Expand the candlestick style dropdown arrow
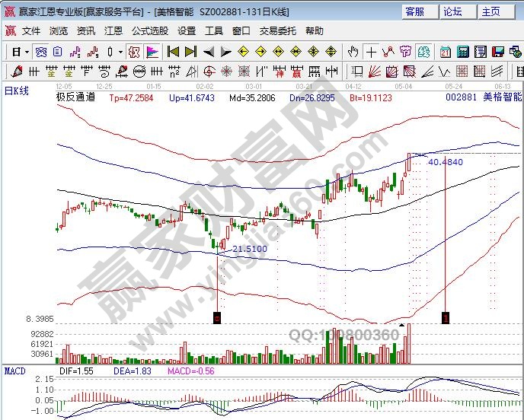Viewport: 524px width, 420px height. point(121,52)
